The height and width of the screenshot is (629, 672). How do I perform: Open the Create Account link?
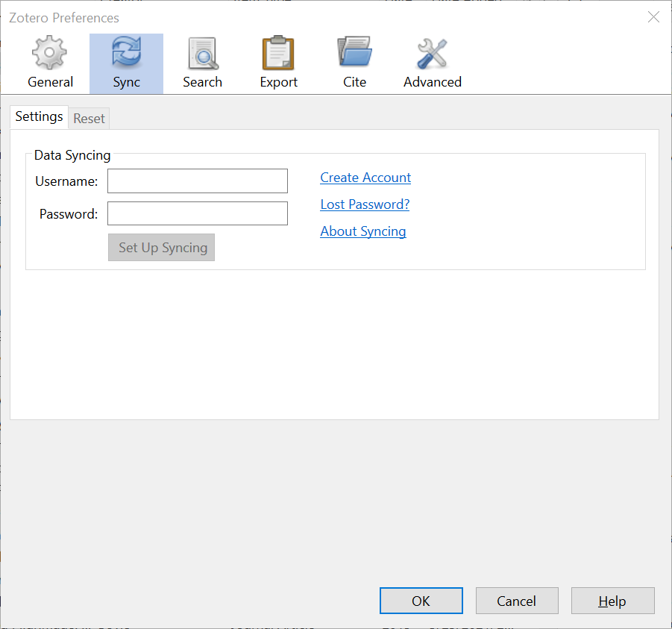(x=365, y=178)
